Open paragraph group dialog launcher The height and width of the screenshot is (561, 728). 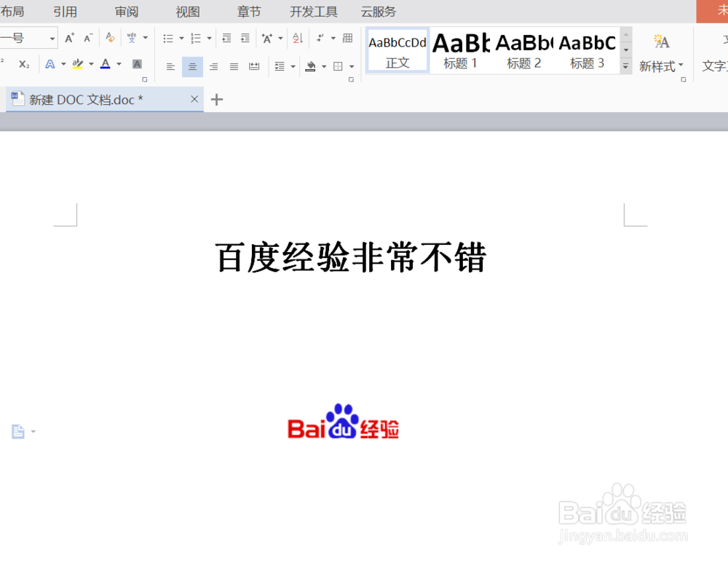(x=351, y=79)
